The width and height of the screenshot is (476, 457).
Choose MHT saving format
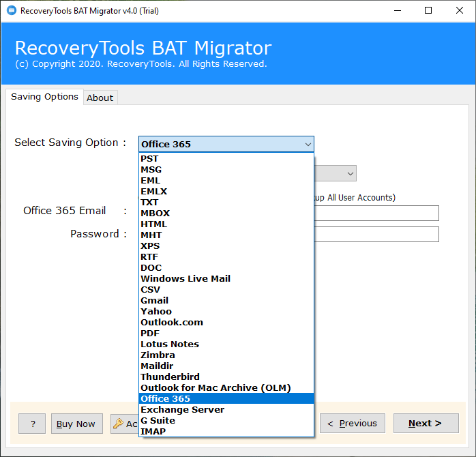point(226,235)
